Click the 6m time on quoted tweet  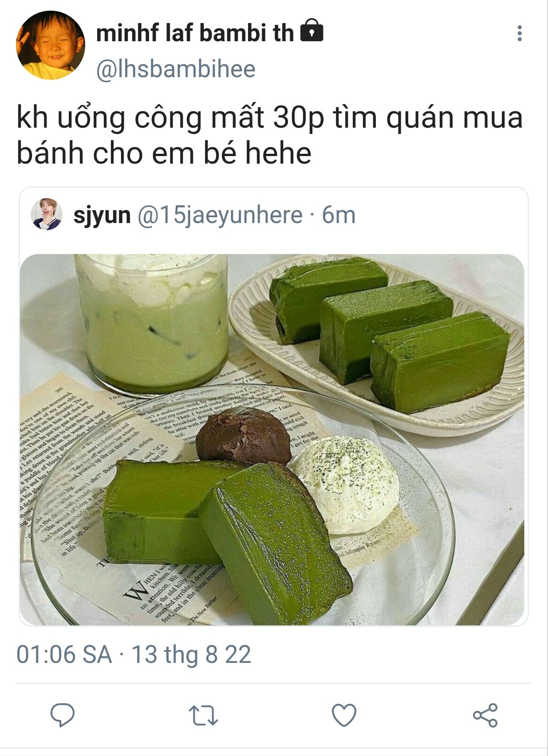(339, 215)
